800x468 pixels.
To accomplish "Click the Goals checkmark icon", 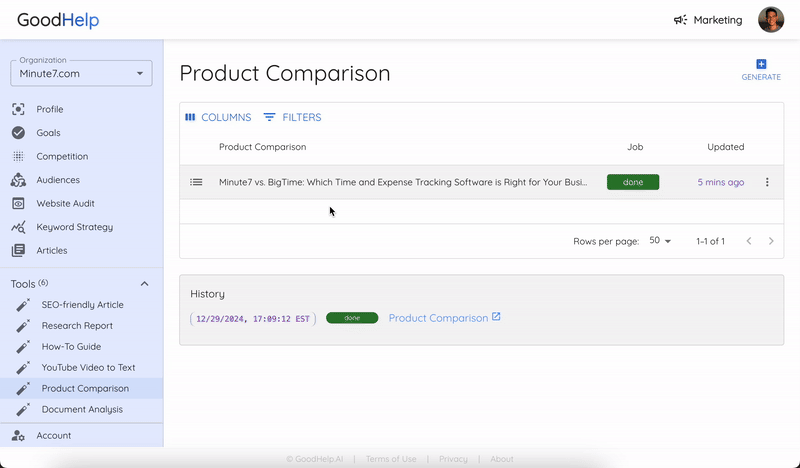I will click(18, 133).
